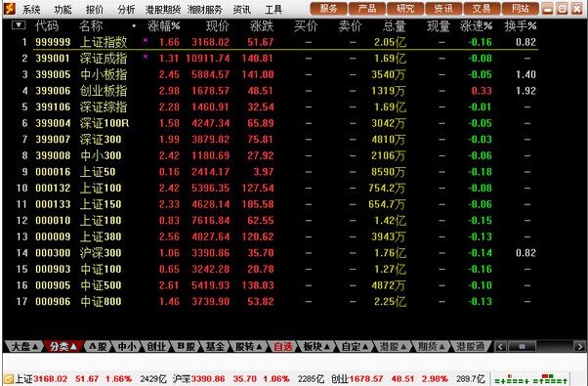Sort by 涨速% column header
Viewport: 588px width, 386px height.
[x=476, y=25]
